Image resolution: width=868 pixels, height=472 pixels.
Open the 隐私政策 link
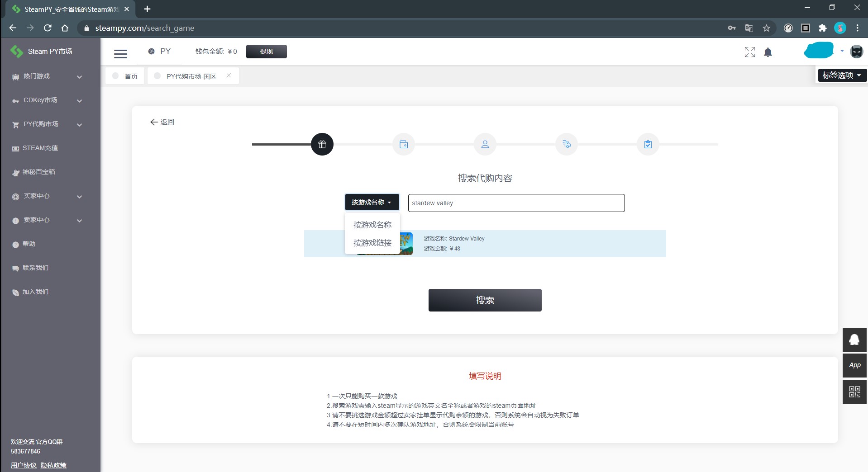(53, 465)
